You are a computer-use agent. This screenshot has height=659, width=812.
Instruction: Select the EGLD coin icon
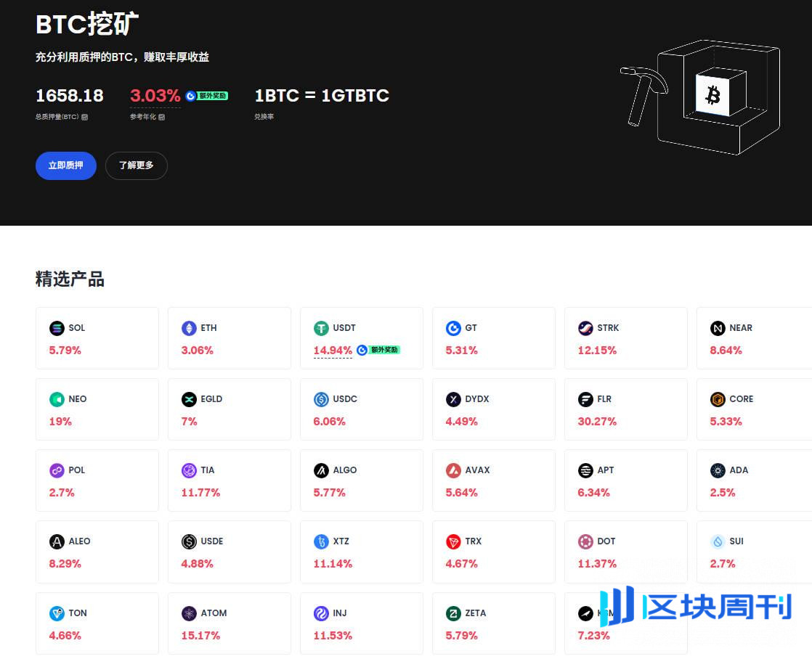coord(189,399)
